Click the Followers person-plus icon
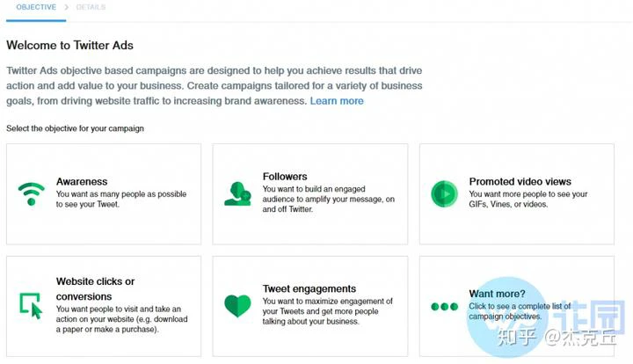 click(237, 194)
